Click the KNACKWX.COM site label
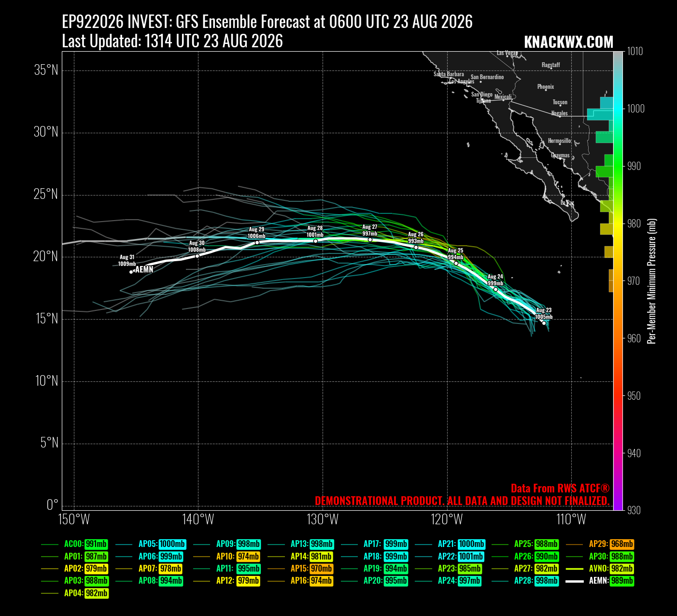The width and height of the screenshot is (677, 616). point(568,42)
